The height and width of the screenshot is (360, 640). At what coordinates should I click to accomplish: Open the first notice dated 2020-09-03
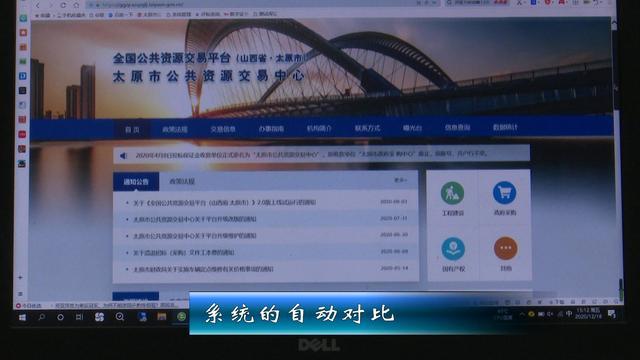tap(224, 202)
